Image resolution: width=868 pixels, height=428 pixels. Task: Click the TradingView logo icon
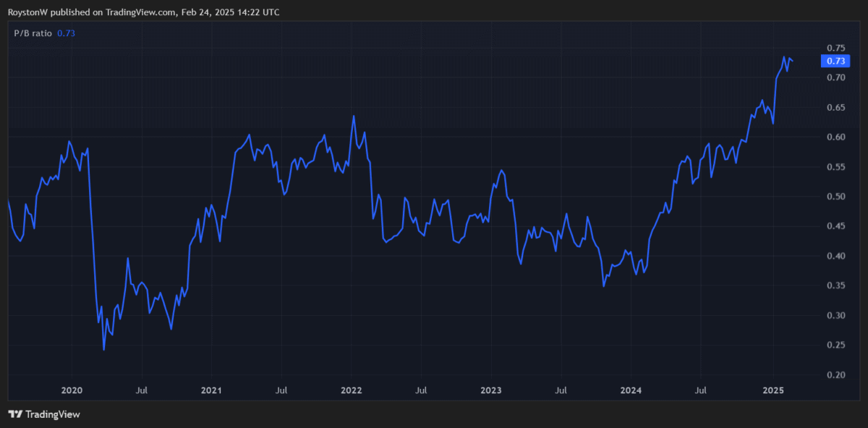point(15,414)
